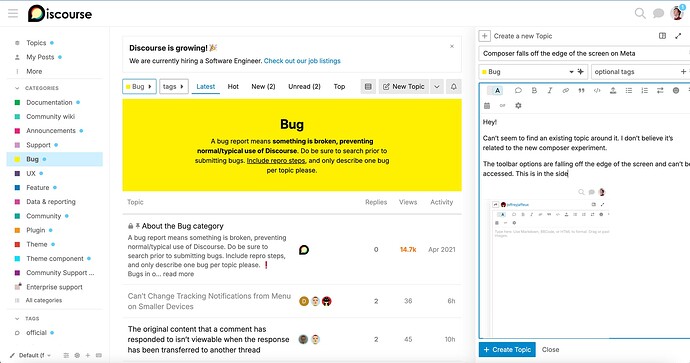Insert a bulleted list in the composer
The height and width of the screenshot is (363, 690).
pos(629,91)
